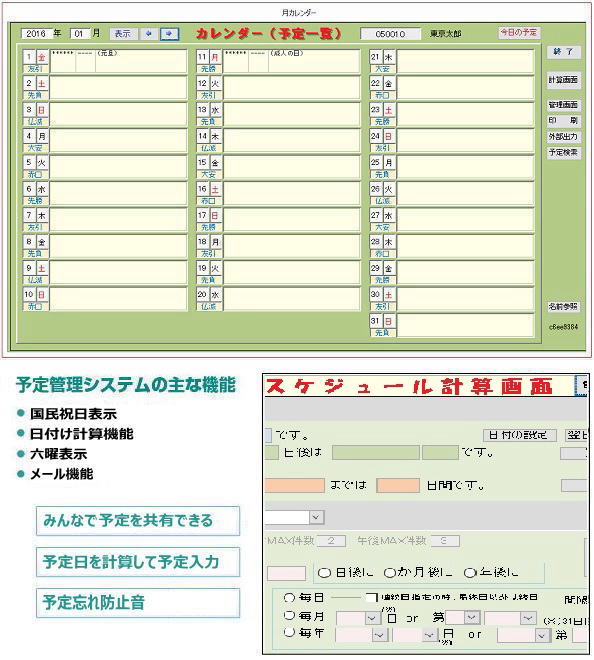Click the 終了 button to exit

pyautogui.click(x=564, y=52)
